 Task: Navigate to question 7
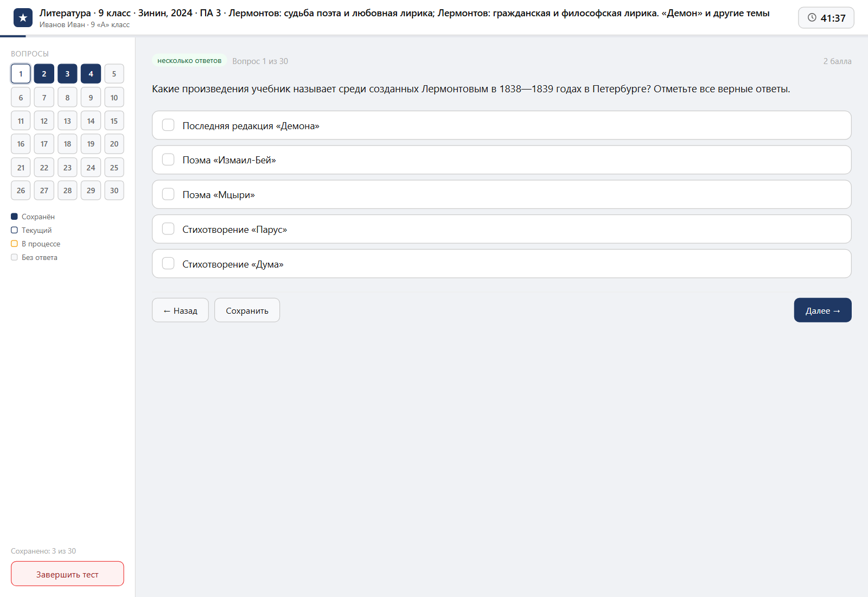pos(44,98)
